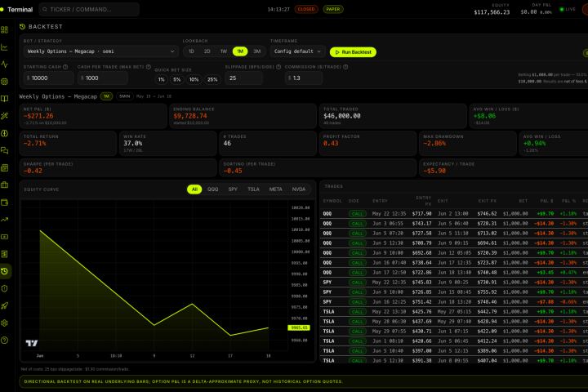The image size is (588, 392).
Task: Open the settings gear icon in sidebar
Action: [x=5, y=323]
